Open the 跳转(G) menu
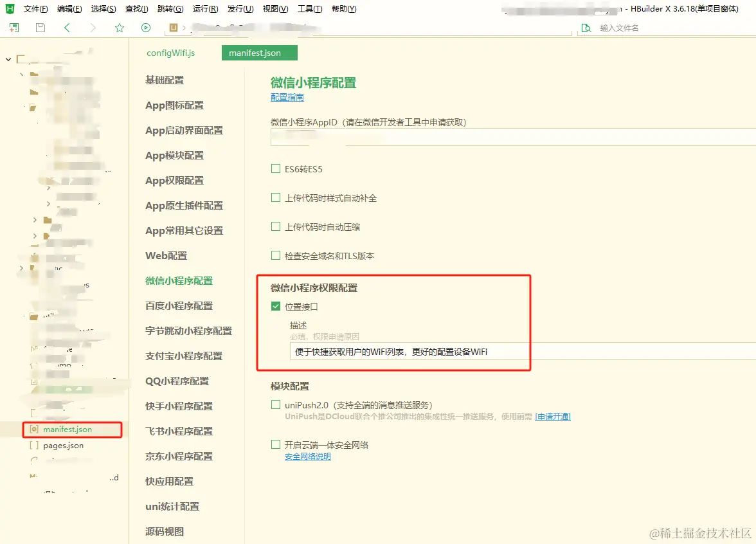Image resolution: width=756 pixels, height=544 pixels. [170, 9]
